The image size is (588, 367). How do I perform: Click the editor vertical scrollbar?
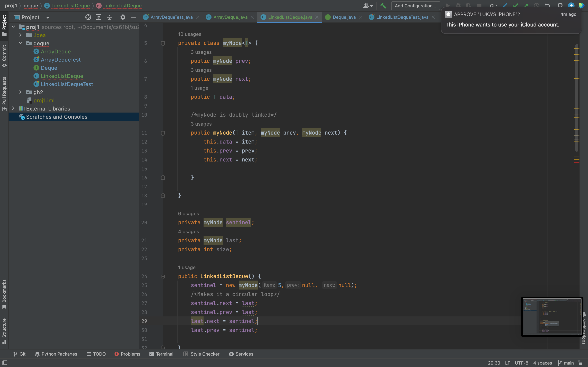tap(577, 97)
